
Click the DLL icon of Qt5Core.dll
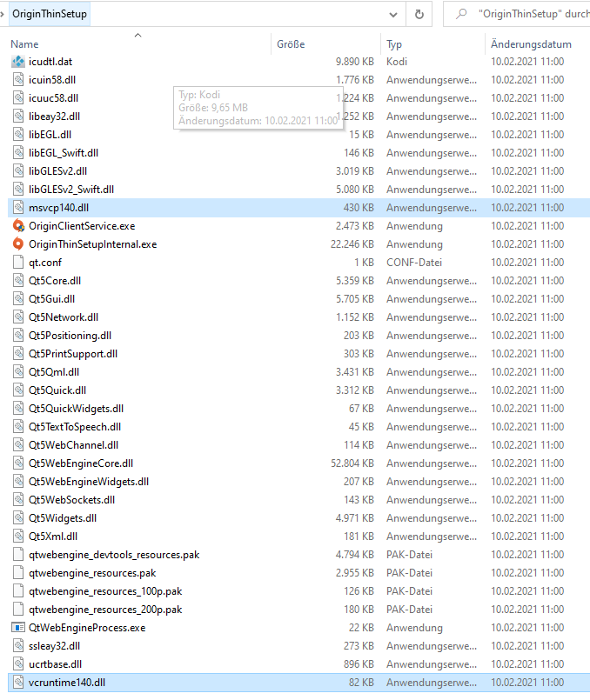click(18, 281)
